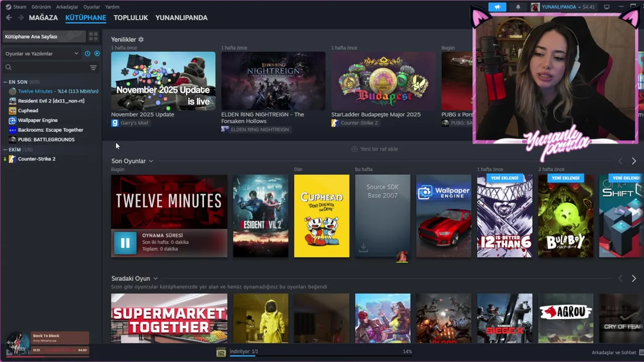This screenshot has height=362, width=644.
Task: Open the Arkadaşlar menu
Action: click(67, 7)
